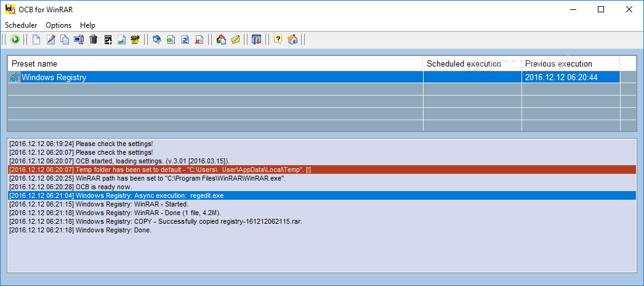Click the Previous execution column header
Image resolution: width=644 pixels, height=286 pixels.
click(571, 63)
